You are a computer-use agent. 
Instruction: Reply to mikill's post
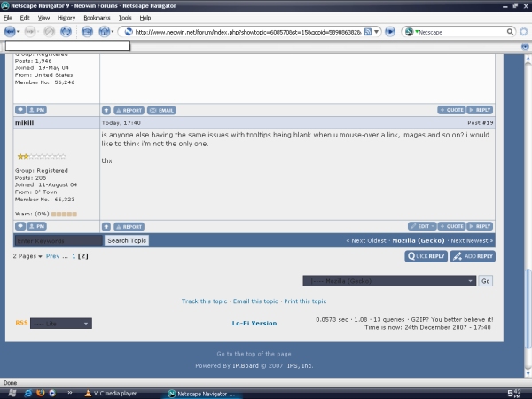tap(480, 226)
